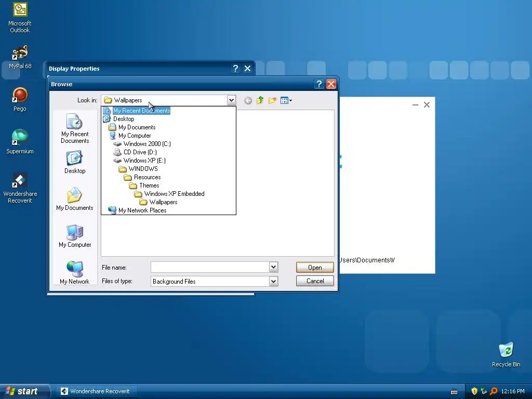Click the security shield tray icon
The image size is (532, 399).
coord(474,391)
